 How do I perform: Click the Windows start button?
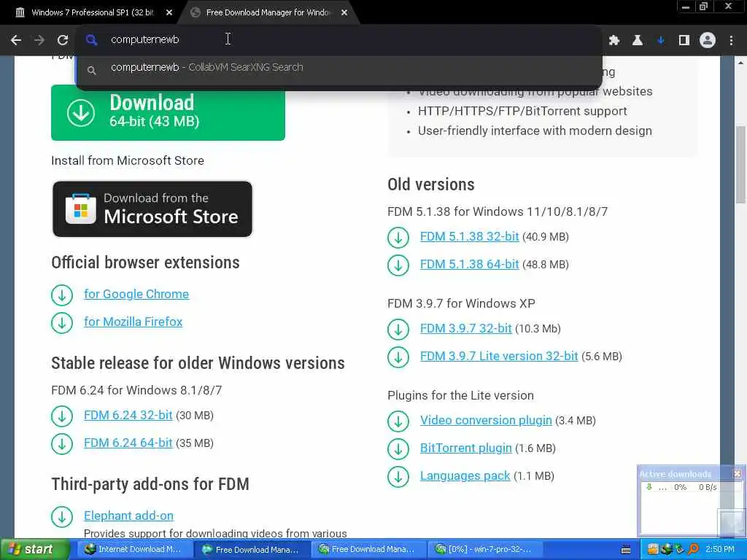click(x=34, y=550)
